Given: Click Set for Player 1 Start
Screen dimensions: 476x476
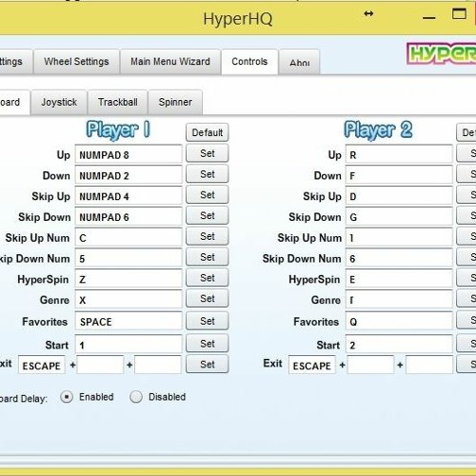Looking at the screenshot, I should pyautogui.click(x=208, y=344).
